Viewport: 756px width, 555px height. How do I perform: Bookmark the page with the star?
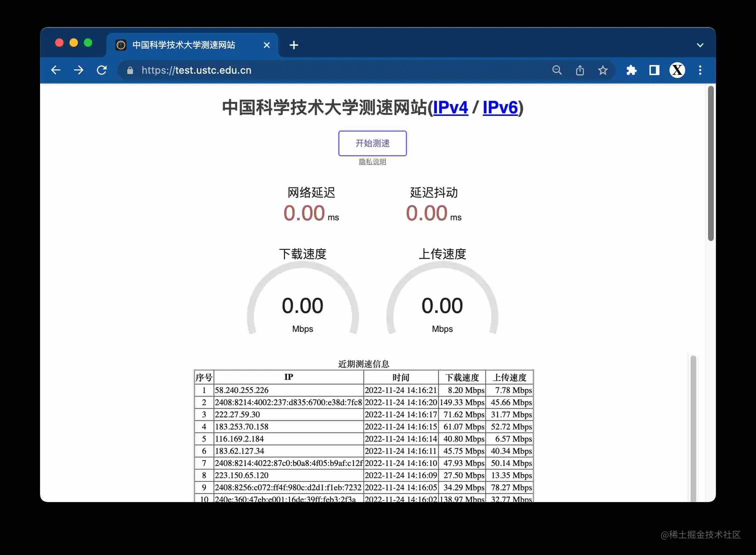602,70
